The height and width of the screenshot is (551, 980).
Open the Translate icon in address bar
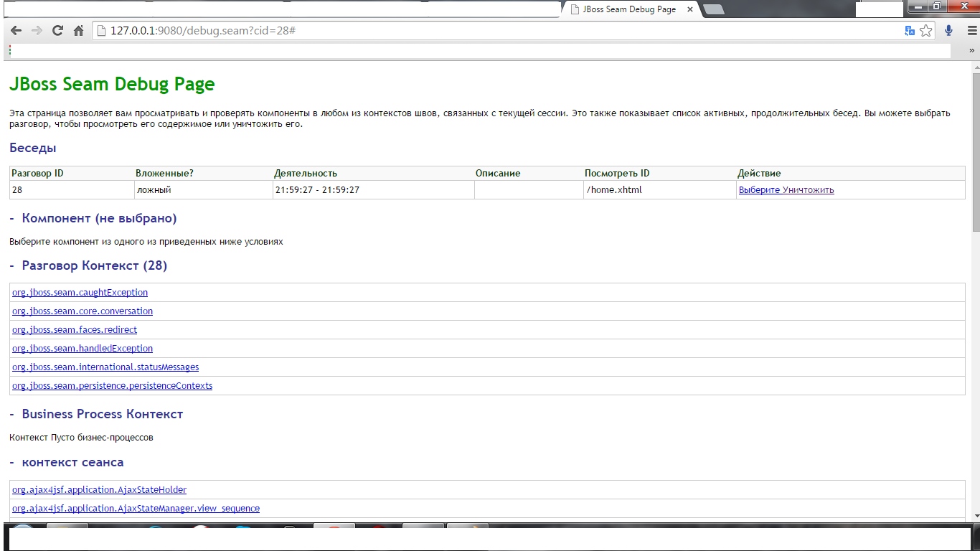pos(910,31)
